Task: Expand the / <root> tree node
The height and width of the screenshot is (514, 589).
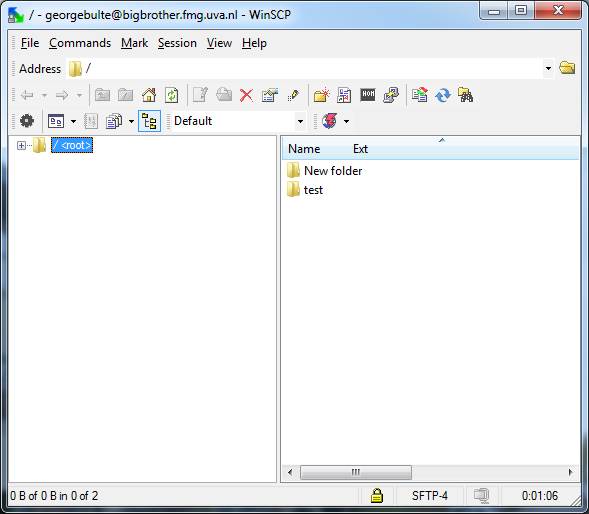Action: 21,145
